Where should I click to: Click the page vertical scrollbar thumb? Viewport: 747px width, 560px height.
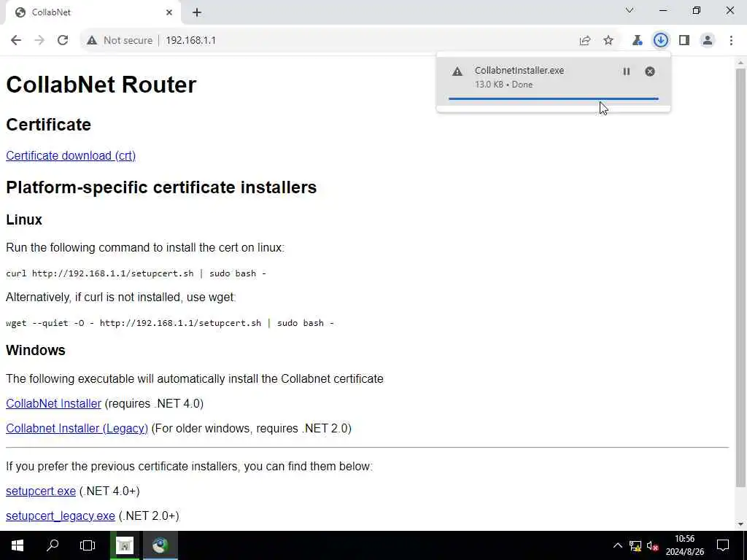tap(741, 277)
